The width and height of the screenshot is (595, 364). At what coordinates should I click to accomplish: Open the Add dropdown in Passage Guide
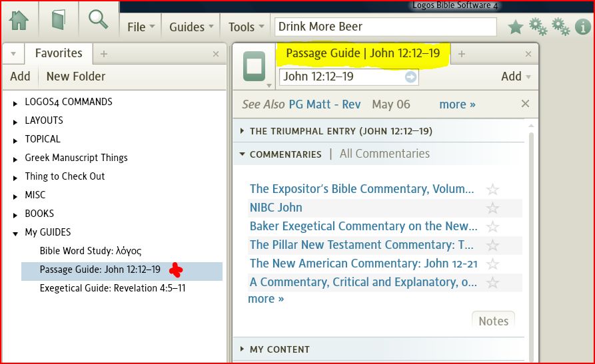(x=516, y=77)
